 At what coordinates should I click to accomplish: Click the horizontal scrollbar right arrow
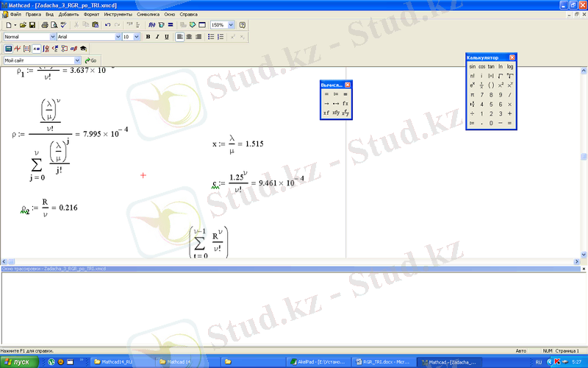[x=577, y=261]
